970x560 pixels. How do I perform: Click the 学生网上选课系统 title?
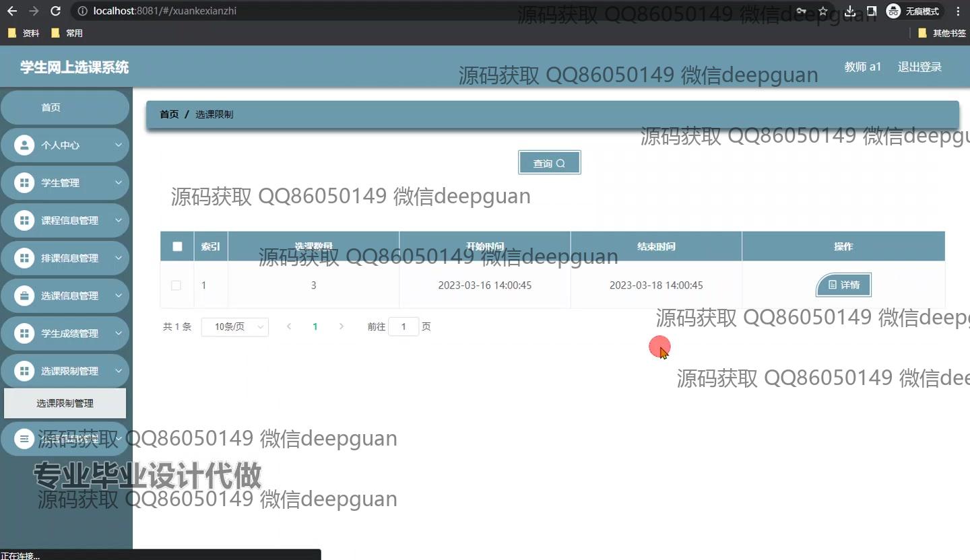(74, 67)
